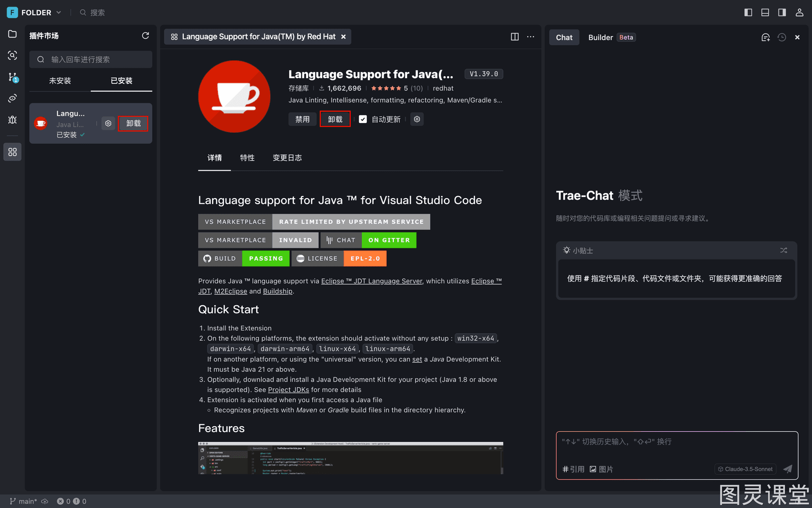Click the Build Passing badge
The height and width of the screenshot is (508, 812).
244,258
